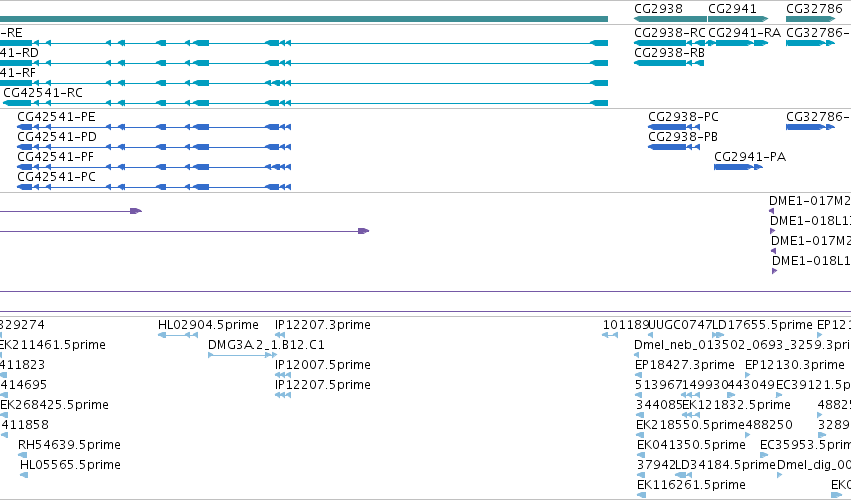Open the EK041350.5prime EST

691,445
